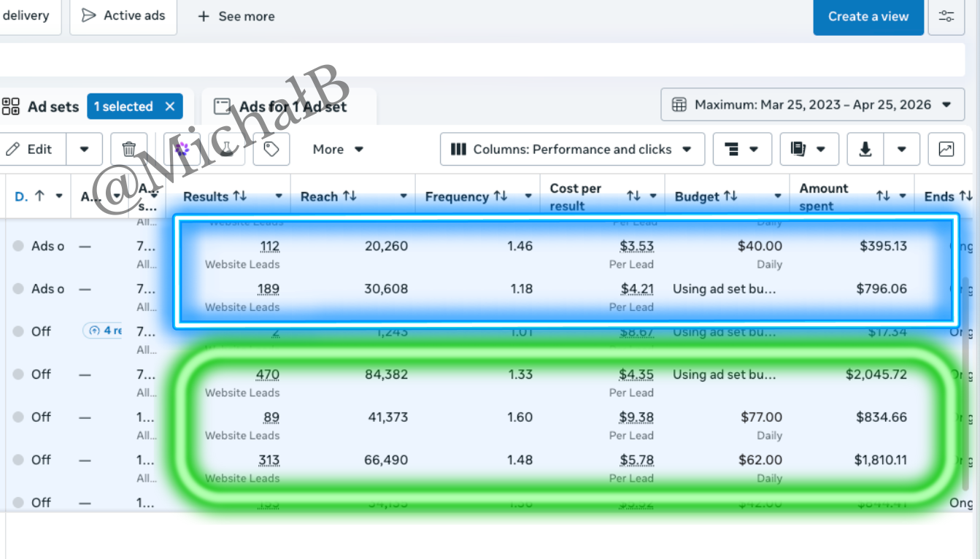Switch to Ads for 1 Ad set tab

[x=288, y=107]
